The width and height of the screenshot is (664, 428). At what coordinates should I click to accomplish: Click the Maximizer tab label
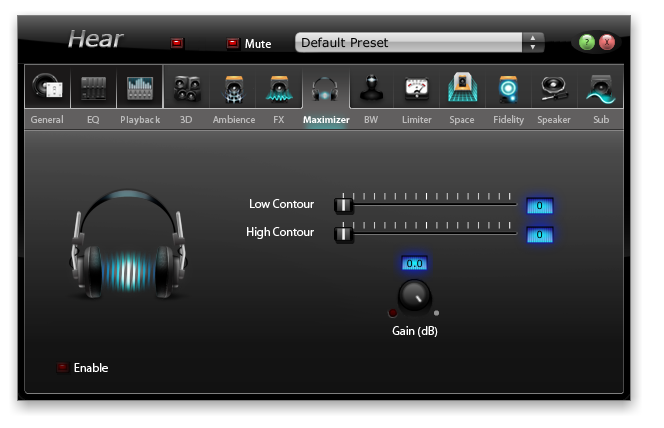click(x=326, y=120)
